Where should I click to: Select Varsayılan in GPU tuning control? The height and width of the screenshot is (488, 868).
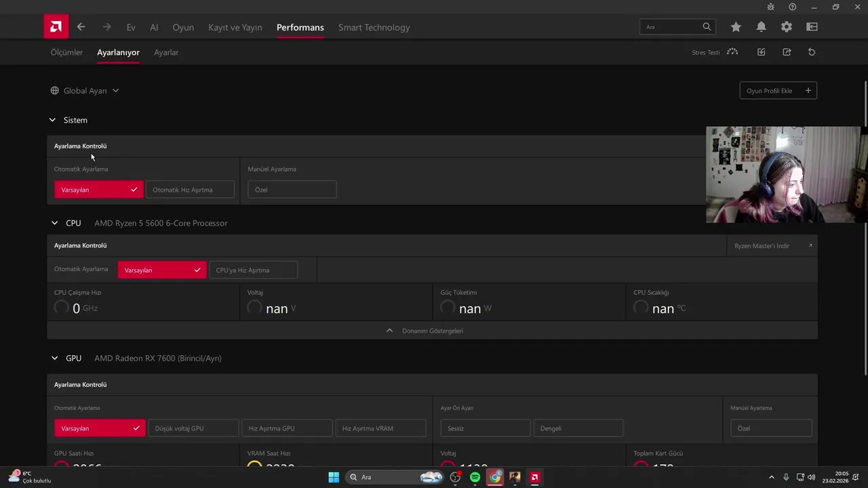click(100, 428)
